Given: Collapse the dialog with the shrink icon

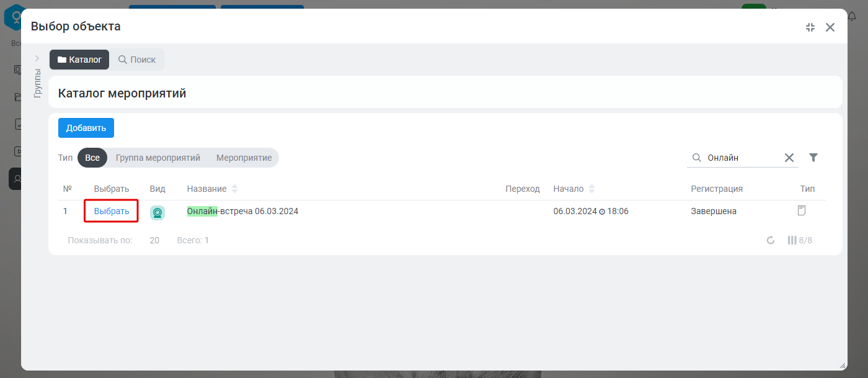Looking at the screenshot, I should 810,27.
